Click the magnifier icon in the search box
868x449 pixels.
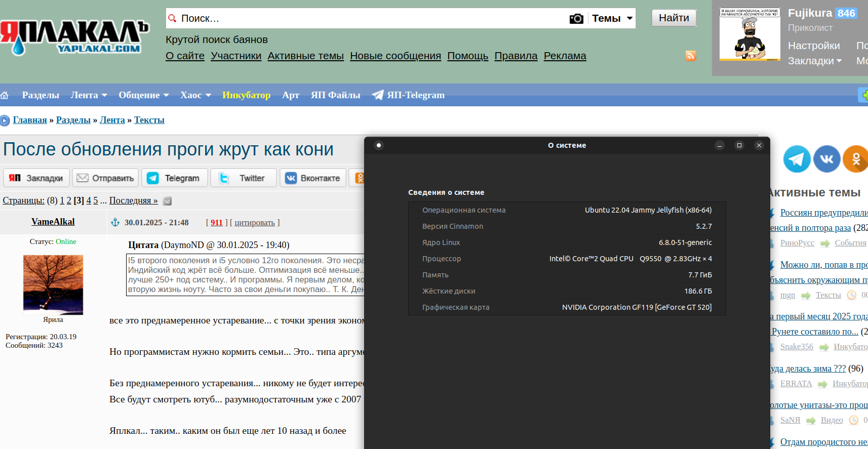click(x=172, y=18)
